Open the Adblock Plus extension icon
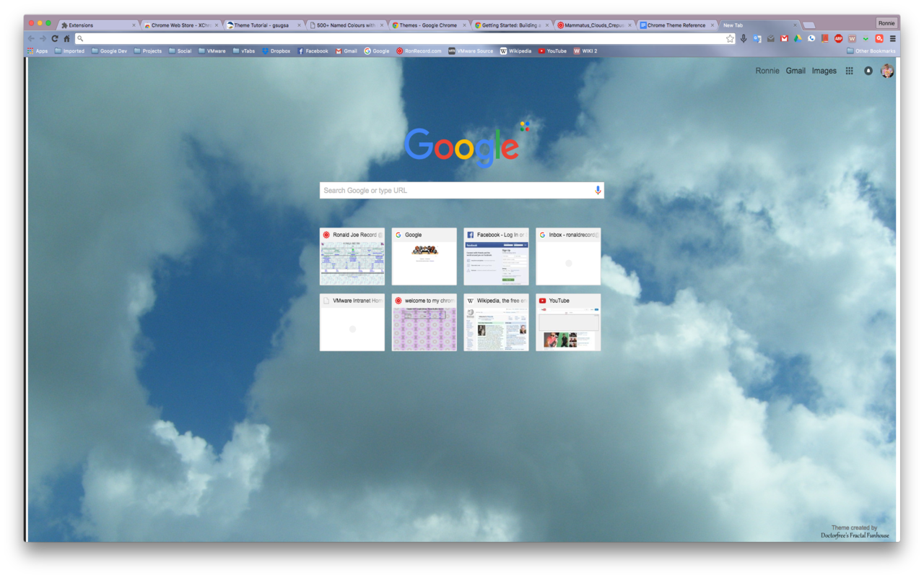The width and height of the screenshot is (924, 578). [838, 38]
